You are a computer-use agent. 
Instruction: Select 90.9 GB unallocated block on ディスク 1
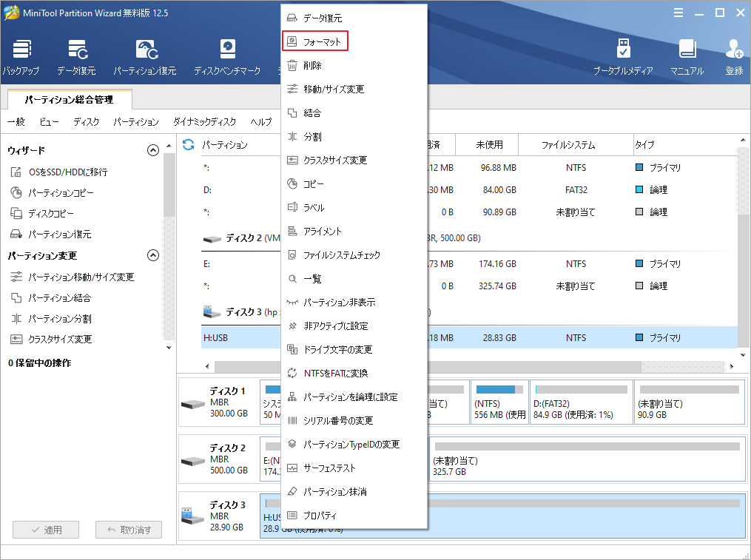[x=690, y=402]
